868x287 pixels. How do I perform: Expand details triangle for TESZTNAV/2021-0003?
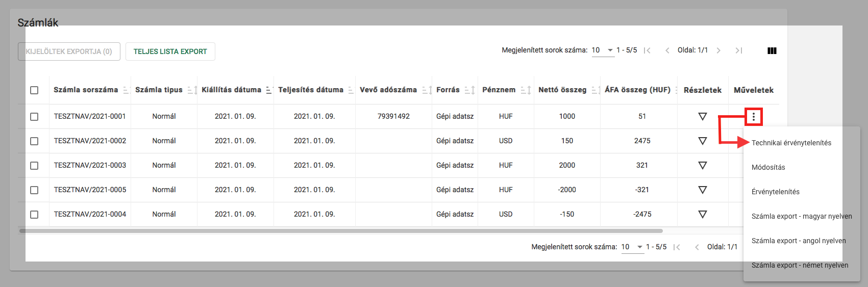702,166
